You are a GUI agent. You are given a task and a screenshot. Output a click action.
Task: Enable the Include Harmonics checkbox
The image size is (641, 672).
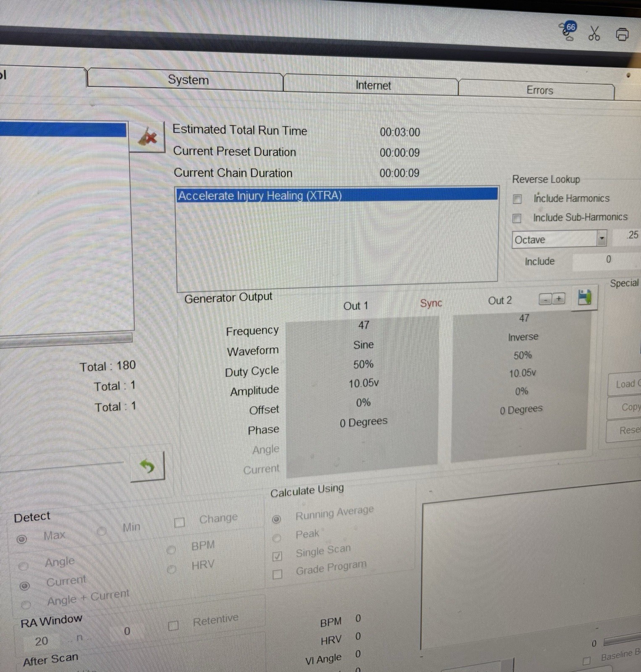[517, 199]
